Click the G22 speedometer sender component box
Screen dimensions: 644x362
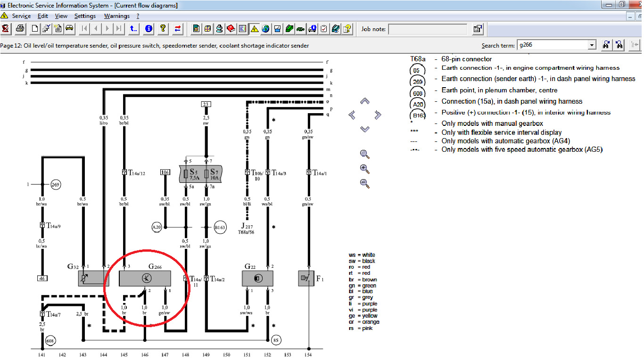pyautogui.click(x=257, y=279)
